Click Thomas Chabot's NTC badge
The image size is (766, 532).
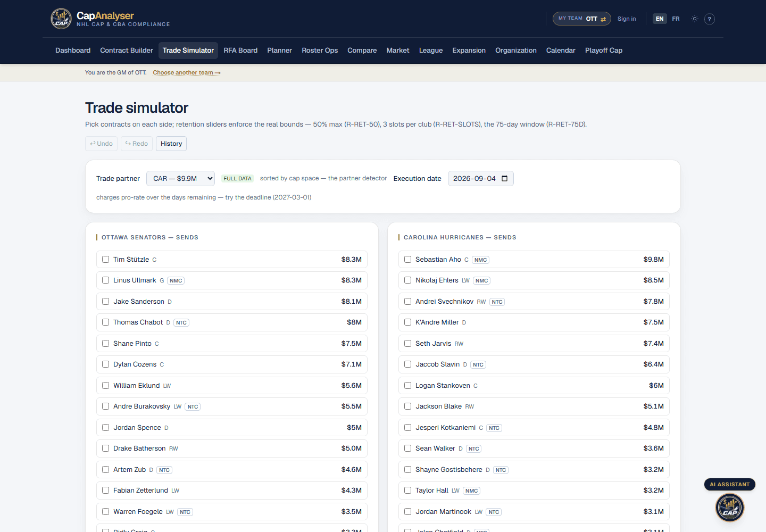181,323
